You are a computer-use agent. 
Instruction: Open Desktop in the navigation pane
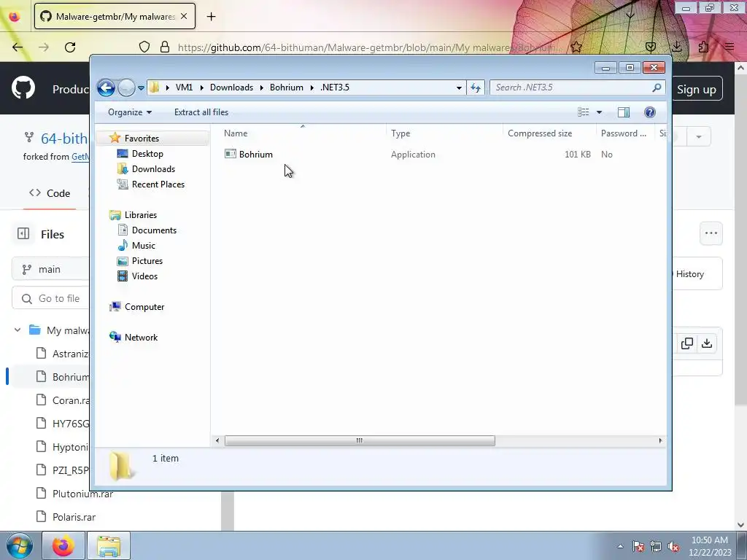tap(147, 154)
